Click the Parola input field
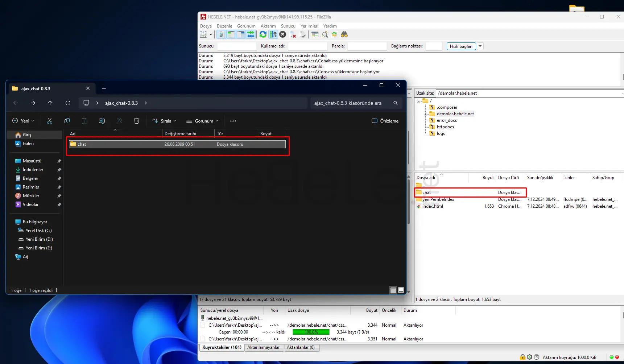624x364 pixels. [367, 46]
